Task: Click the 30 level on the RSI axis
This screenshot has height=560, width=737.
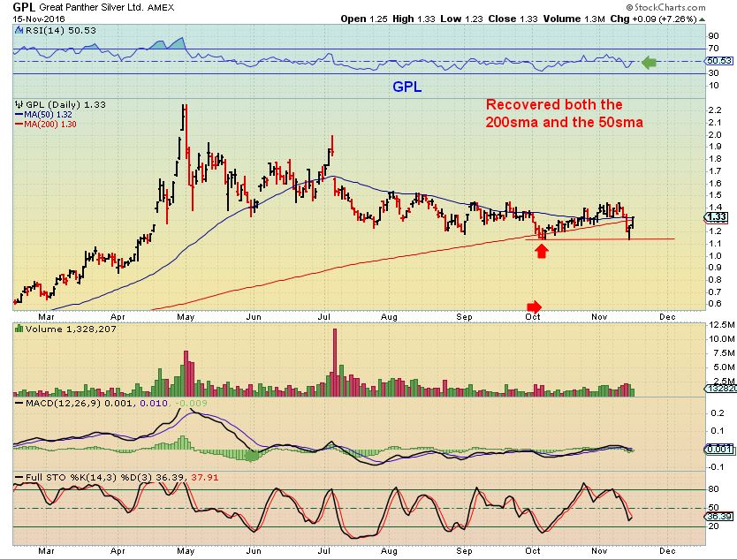Action: pos(713,72)
